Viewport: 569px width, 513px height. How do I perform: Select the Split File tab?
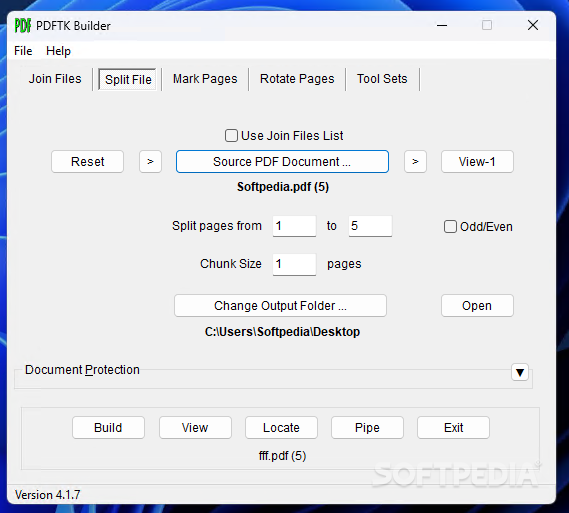[128, 79]
